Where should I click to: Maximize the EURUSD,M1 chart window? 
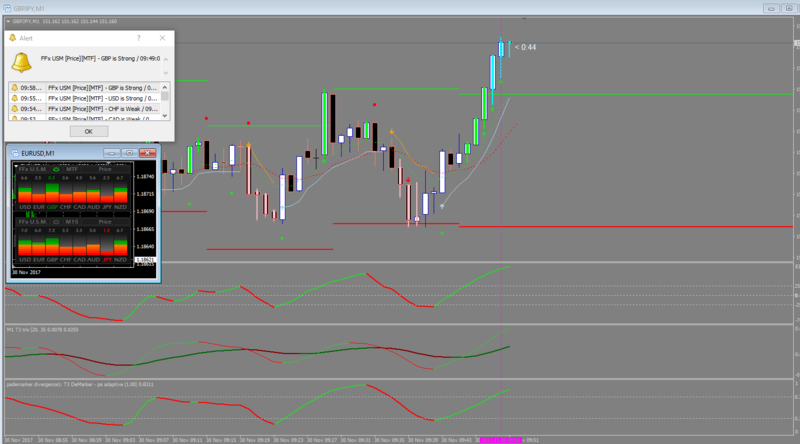point(130,153)
